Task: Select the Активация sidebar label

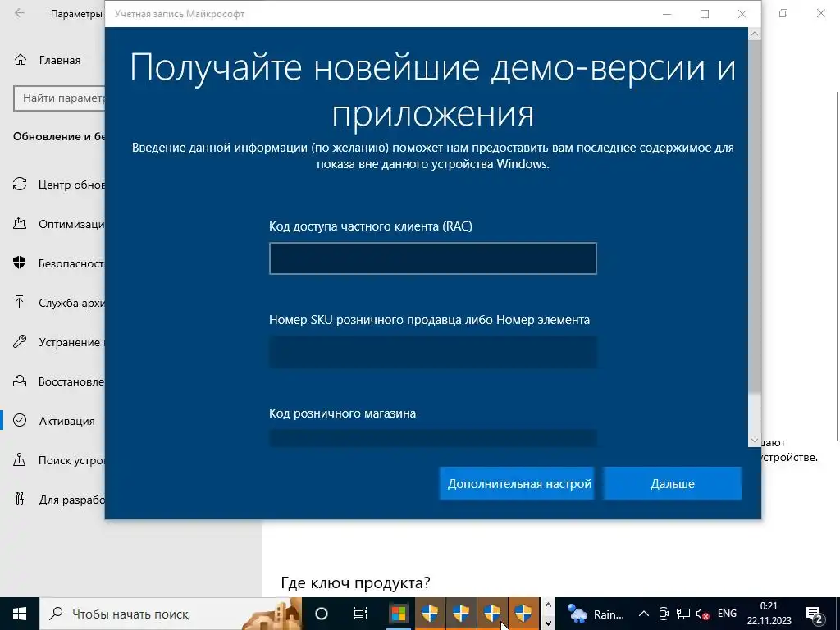Action: [x=67, y=421]
